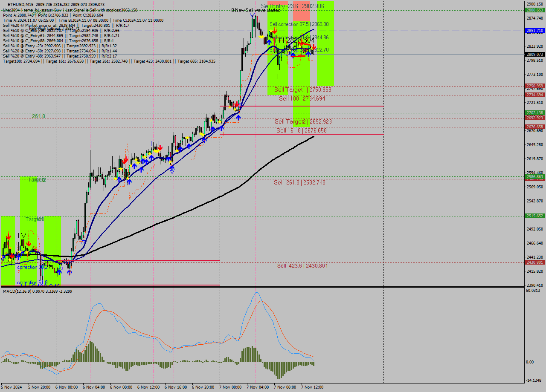
Task: Click red price tag 2692.923 on axis
Action: pos(534,118)
